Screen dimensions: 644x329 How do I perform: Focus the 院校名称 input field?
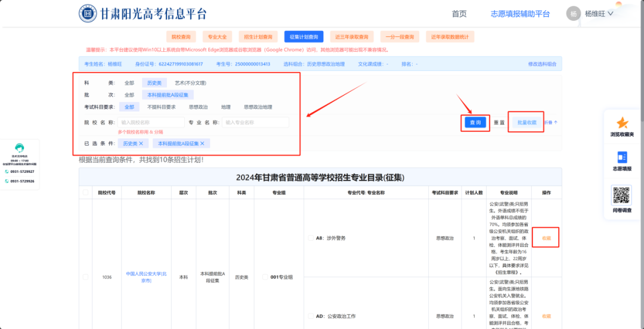pyautogui.click(x=151, y=122)
